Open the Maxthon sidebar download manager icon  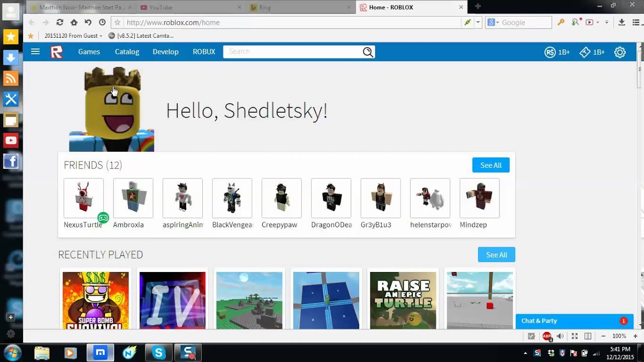[11, 57]
